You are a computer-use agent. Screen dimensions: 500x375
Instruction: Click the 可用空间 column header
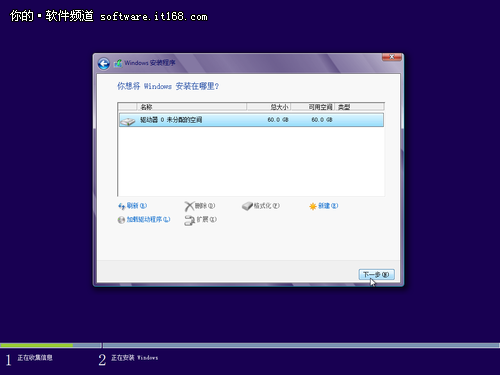[x=313, y=107]
